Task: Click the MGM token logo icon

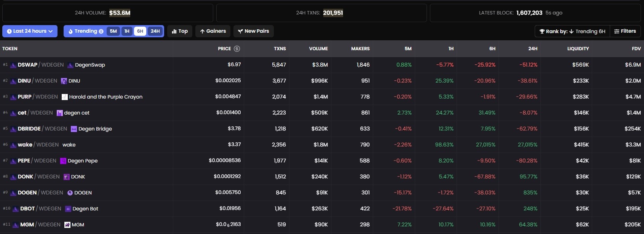Action: [67, 225]
